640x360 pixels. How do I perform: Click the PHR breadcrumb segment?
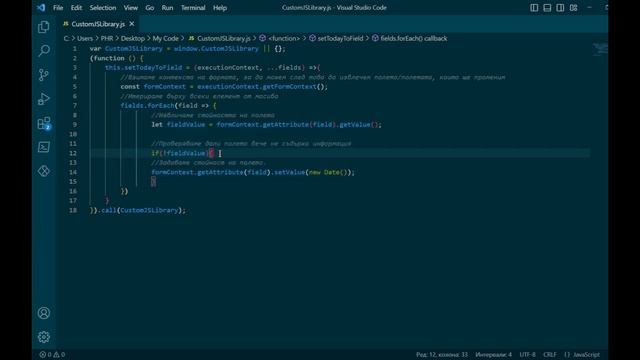coord(107,38)
